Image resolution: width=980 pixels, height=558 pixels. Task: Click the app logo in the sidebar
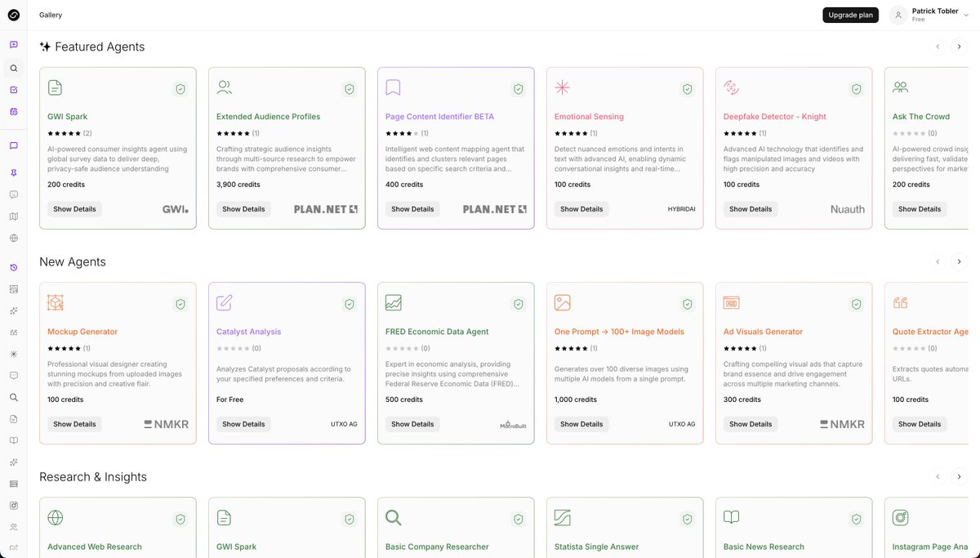[x=13, y=15]
